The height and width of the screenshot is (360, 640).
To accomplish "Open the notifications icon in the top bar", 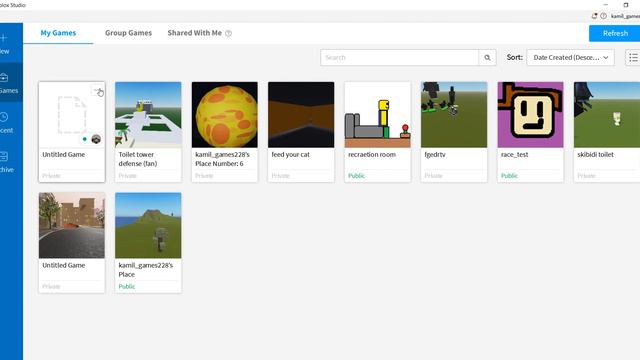I will coord(594,16).
